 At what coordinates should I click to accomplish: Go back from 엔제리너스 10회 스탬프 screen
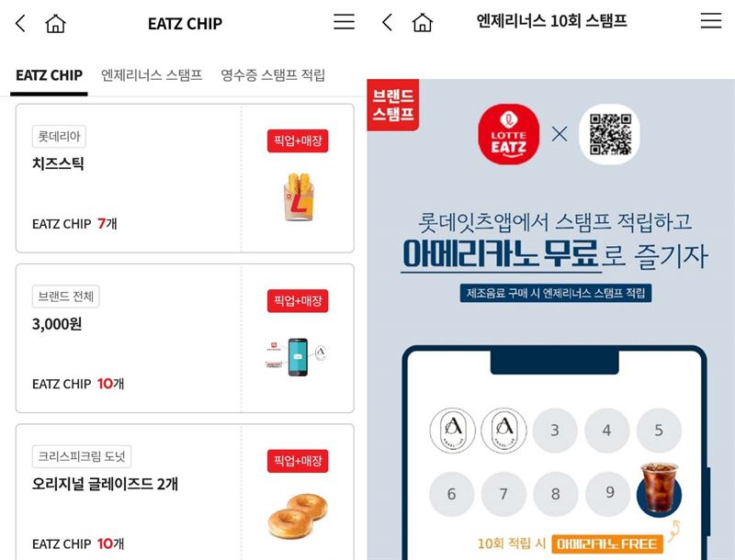(387, 22)
